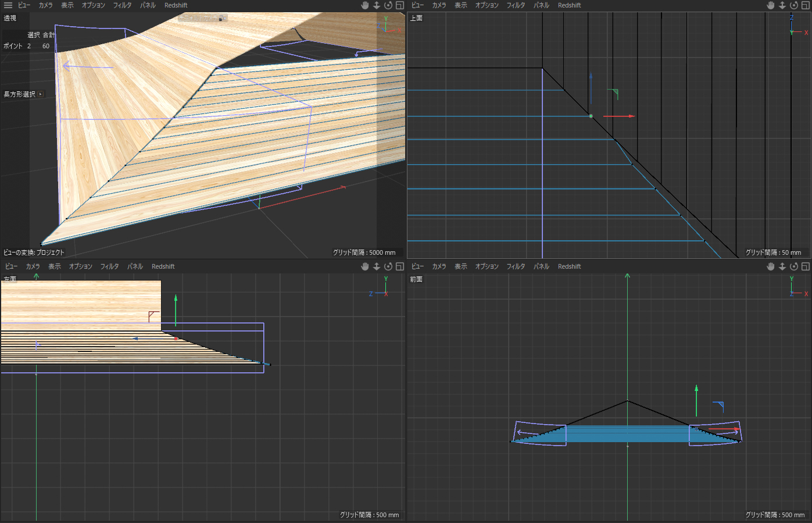The height and width of the screenshot is (523, 812).
Task: Open the 表示 menu in perspective viewport
Action: [x=67, y=5]
